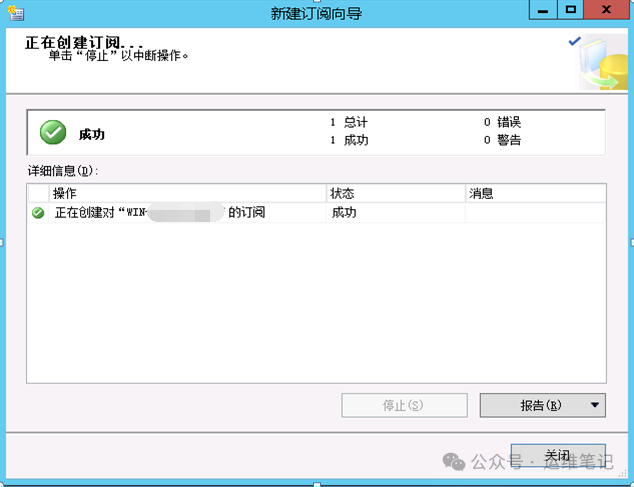
Task: Click the 消息 column header
Action: pyautogui.click(x=535, y=193)
